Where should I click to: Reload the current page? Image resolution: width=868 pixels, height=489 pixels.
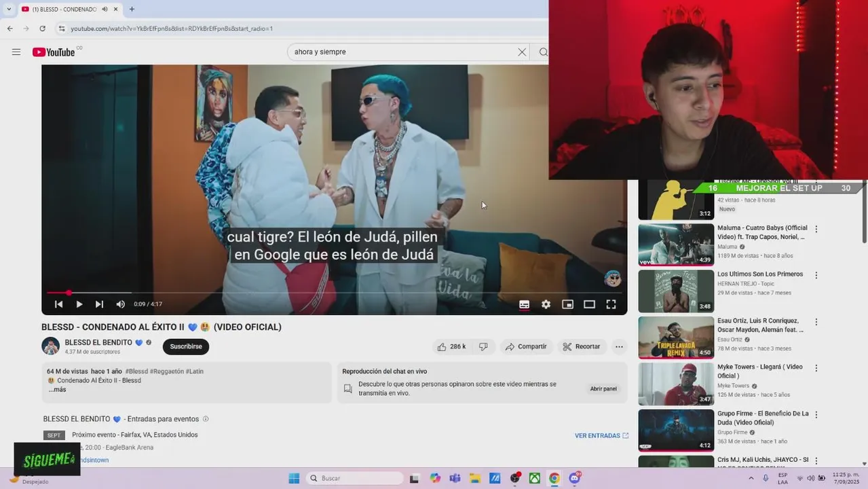pyautogui.click(x=42, y=29)
